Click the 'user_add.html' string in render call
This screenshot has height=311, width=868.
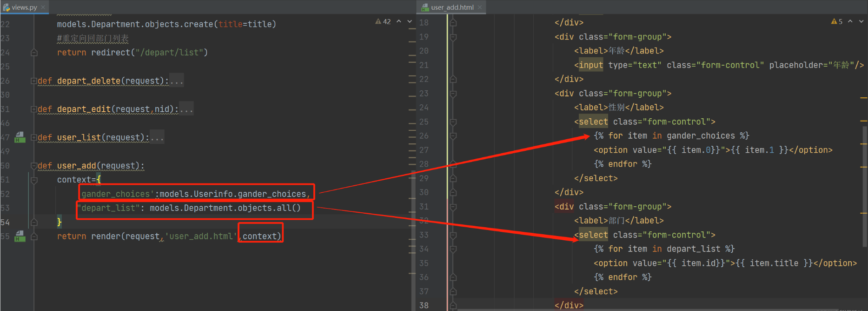(201, 237)
